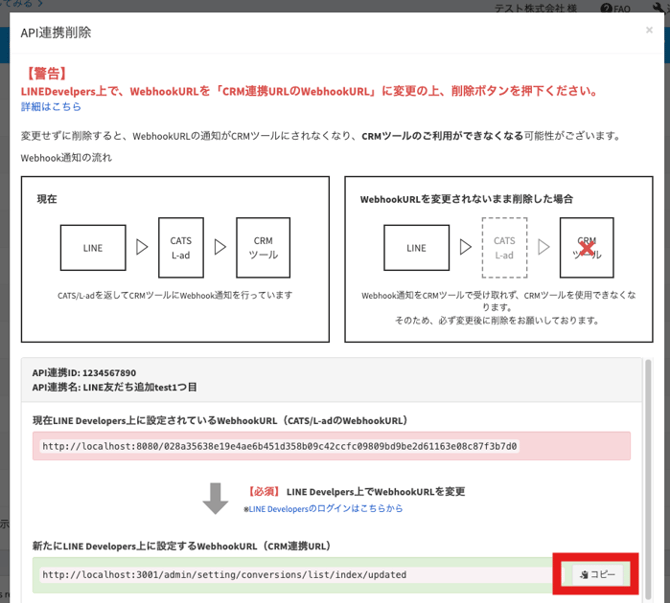
Task: Click the current CATS/L-ad Webhook URL field
Action: (330, 446)
